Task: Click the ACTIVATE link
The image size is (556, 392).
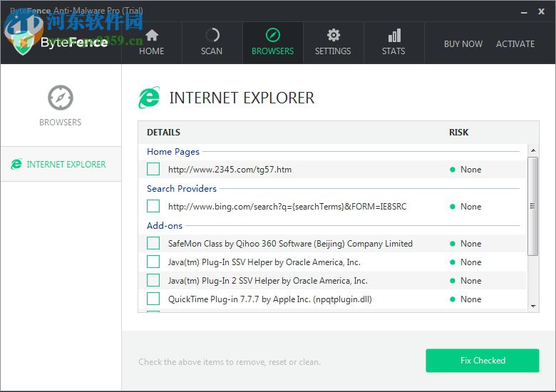Action: (x=515, y=44)
